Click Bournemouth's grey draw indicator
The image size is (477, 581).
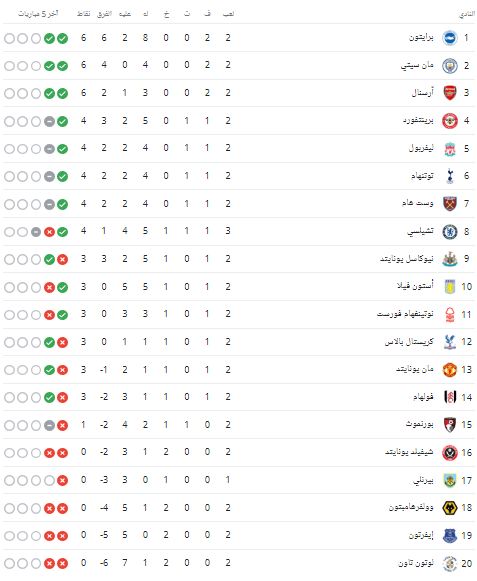tap(49, 425)
